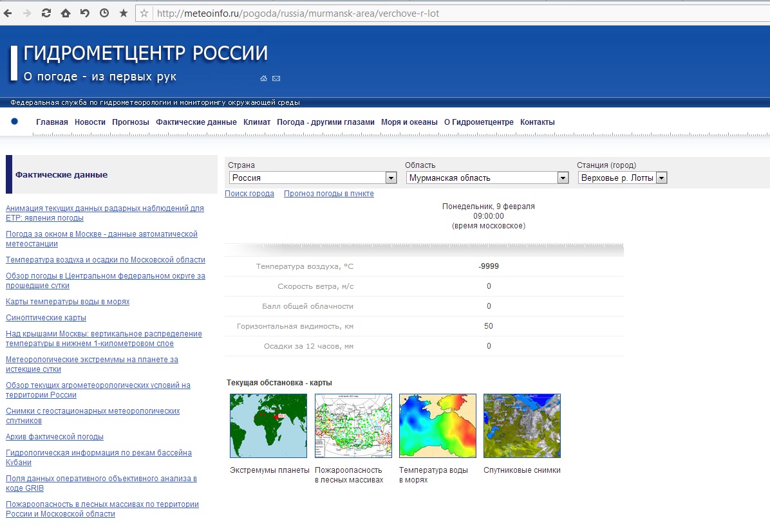Expand the Страна country dropdown
The width and height of the screenshot is (770, 532).
tap(391, 178)
